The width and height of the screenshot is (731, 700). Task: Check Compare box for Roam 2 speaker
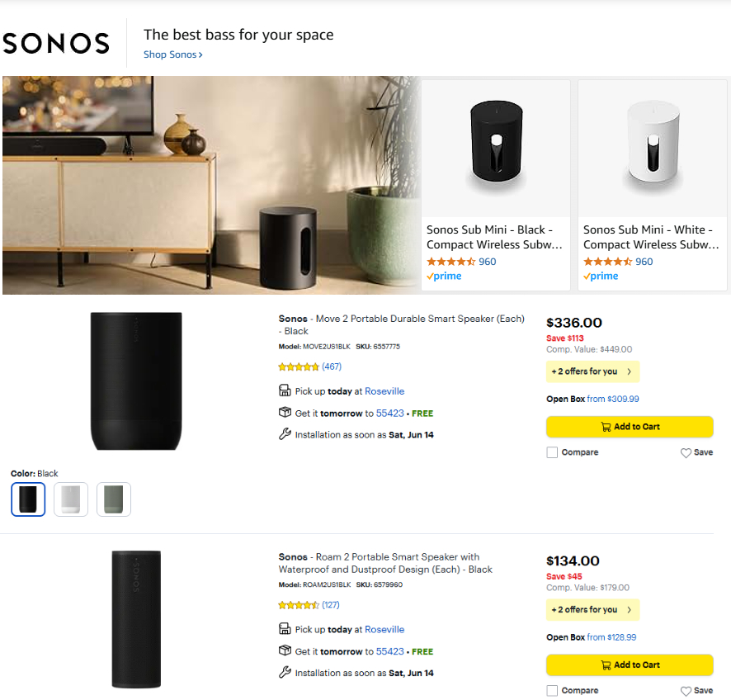point(552,690)
